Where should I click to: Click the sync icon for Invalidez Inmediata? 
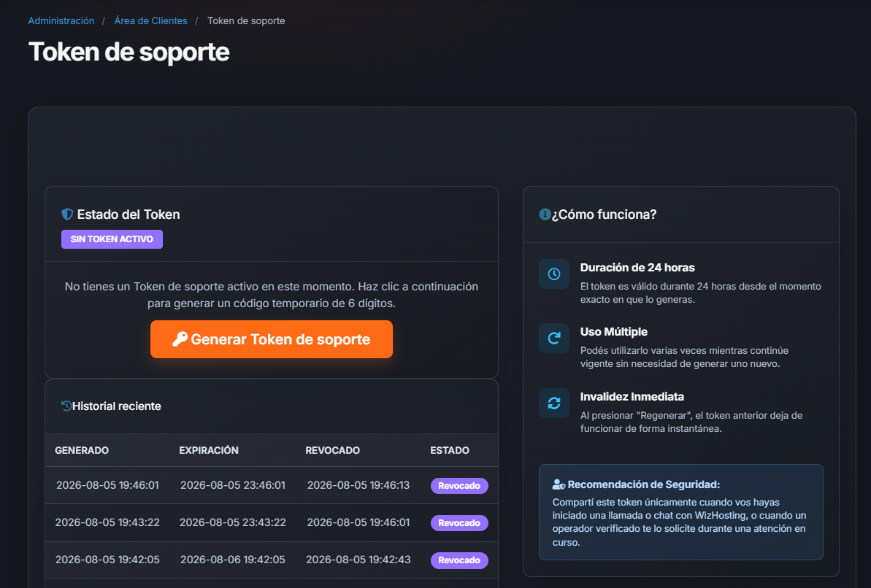pyautogui.click(x=554, y=403)
